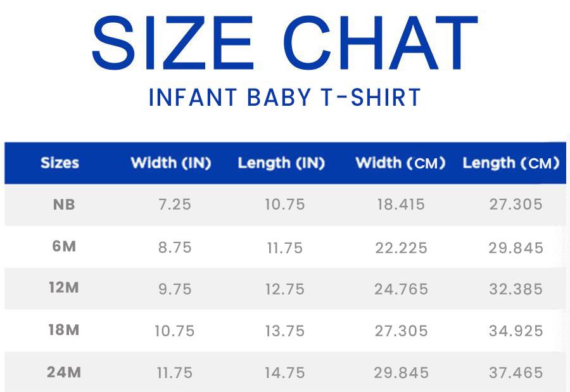Select the Sizes column header

tap(60, 163)
